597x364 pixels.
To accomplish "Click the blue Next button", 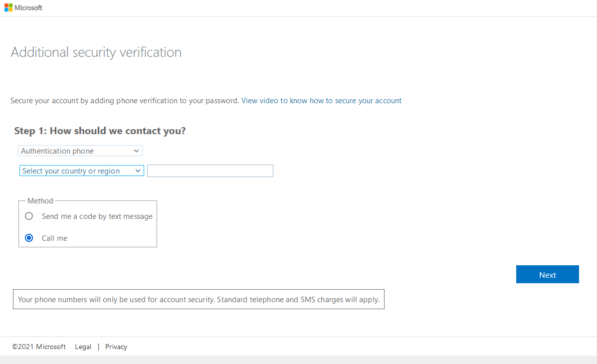I will point(548,275).
